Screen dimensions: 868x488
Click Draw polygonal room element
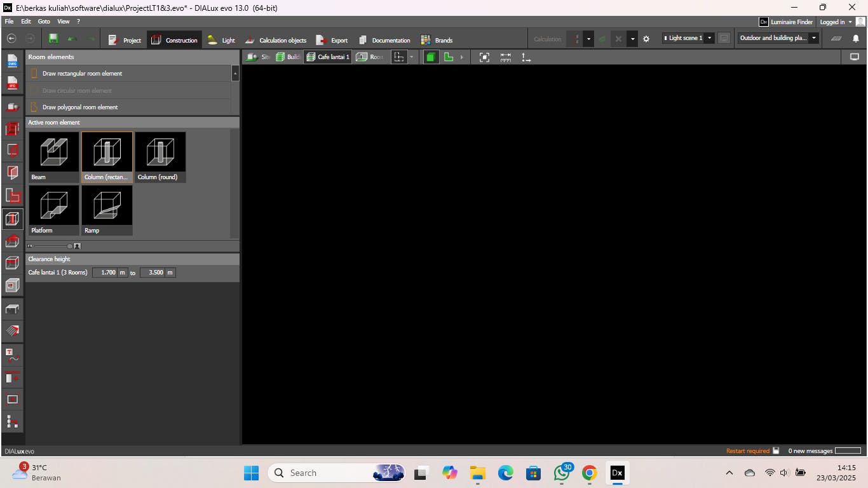pyautogui.click(x=128, y=107)
